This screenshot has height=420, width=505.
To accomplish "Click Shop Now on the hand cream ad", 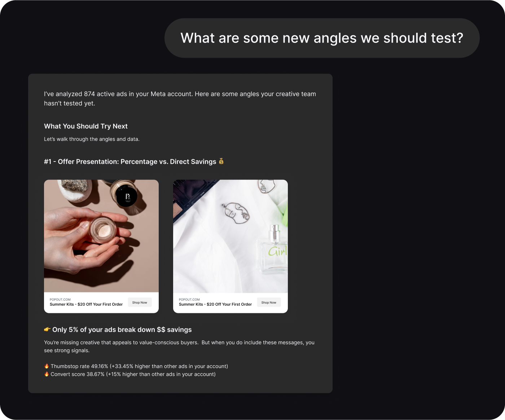I will (x=140, y=302).
